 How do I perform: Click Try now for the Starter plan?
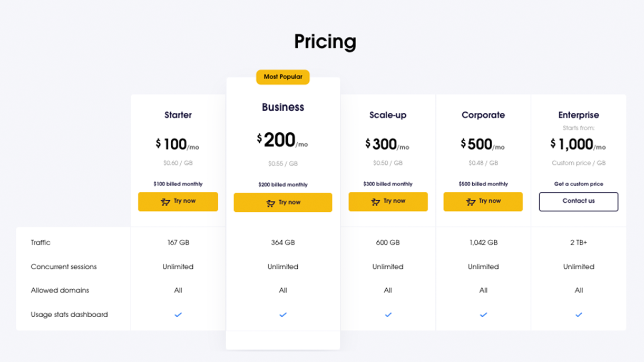pos(178,202)
